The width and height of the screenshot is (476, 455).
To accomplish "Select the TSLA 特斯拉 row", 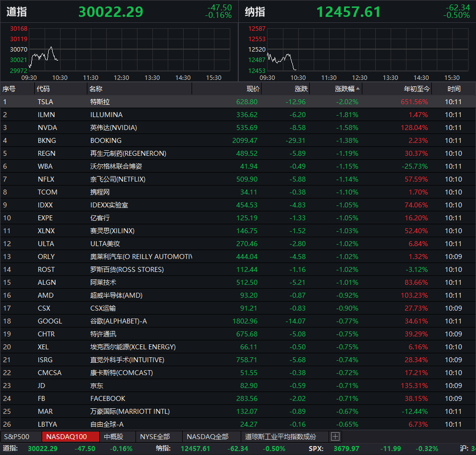I will (x=238, y=102).
